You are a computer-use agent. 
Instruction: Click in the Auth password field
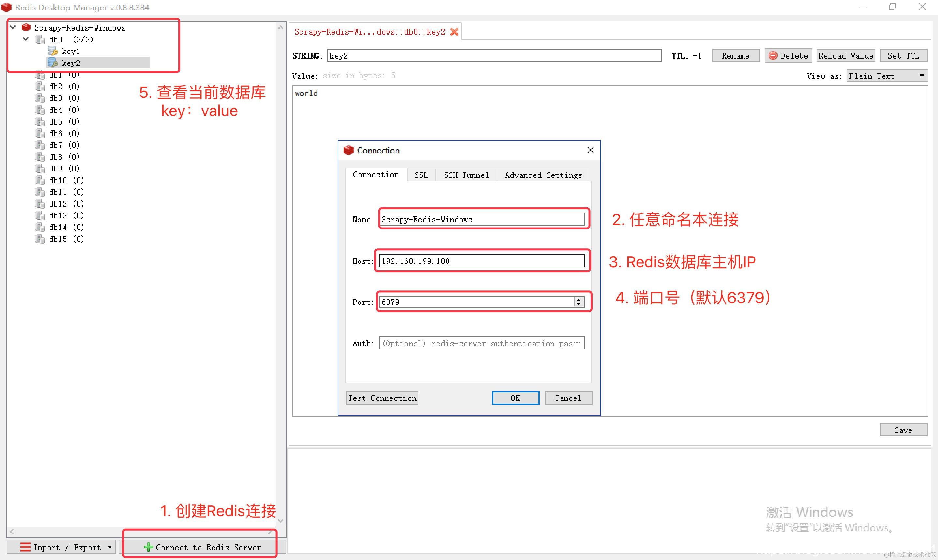481,343
